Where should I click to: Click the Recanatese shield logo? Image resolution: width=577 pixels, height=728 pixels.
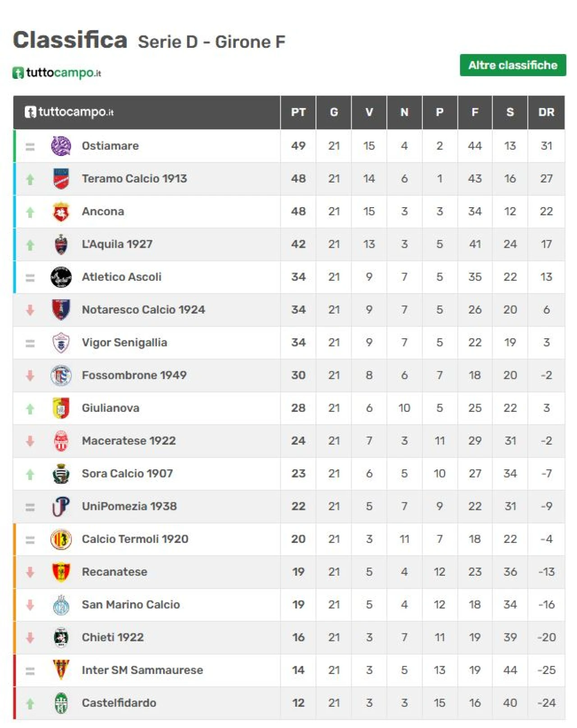61,572
